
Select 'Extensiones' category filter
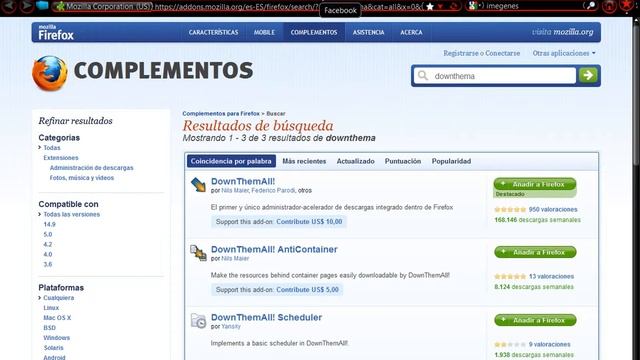coord(61,158)
